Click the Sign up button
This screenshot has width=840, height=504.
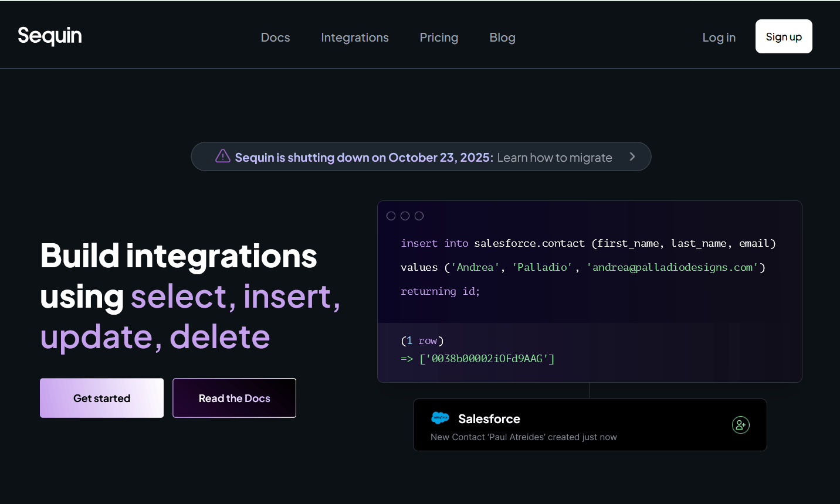point(784,36)
